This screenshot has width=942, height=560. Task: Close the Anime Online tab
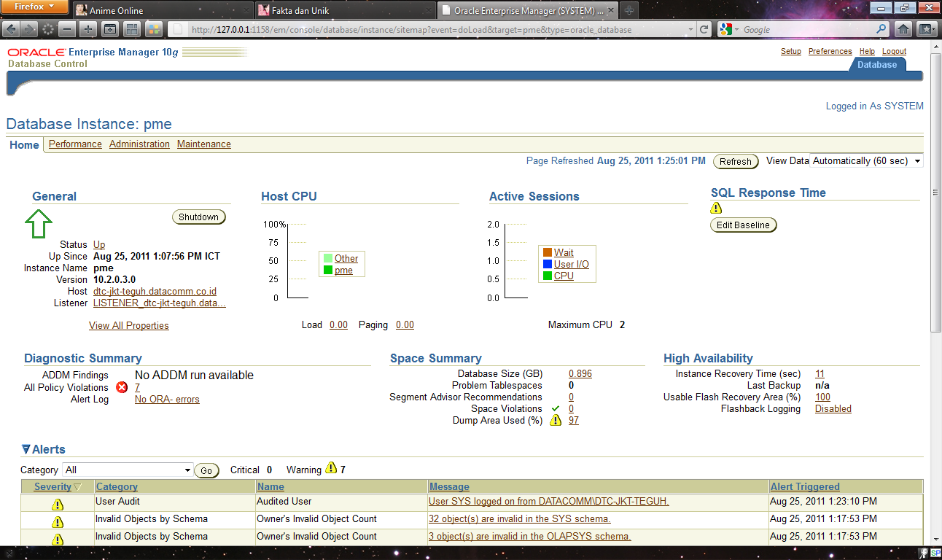(245, 11)
